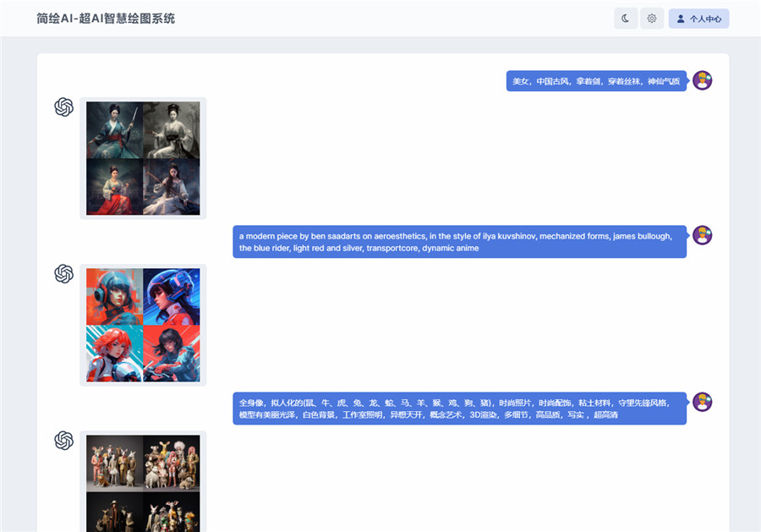Click the user avatar next to the 古风 prompt
This screenshot has height=532, width=761.
(x=702, y=80)
